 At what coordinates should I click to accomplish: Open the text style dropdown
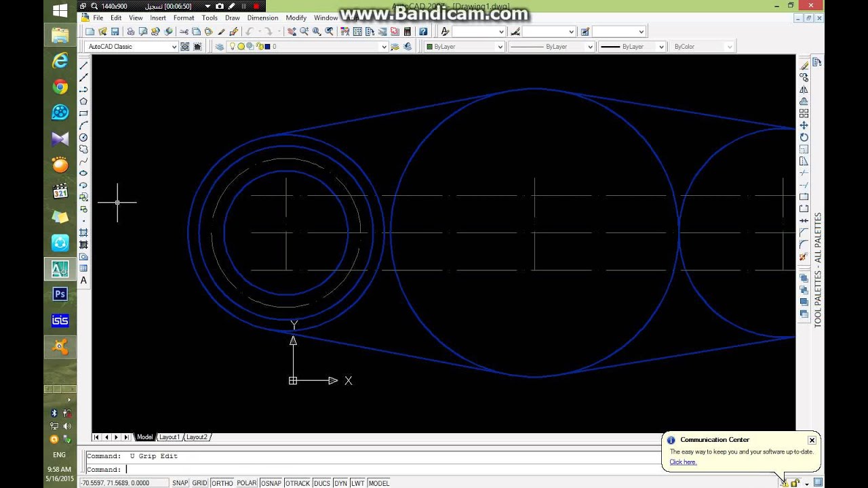[501, 31]
